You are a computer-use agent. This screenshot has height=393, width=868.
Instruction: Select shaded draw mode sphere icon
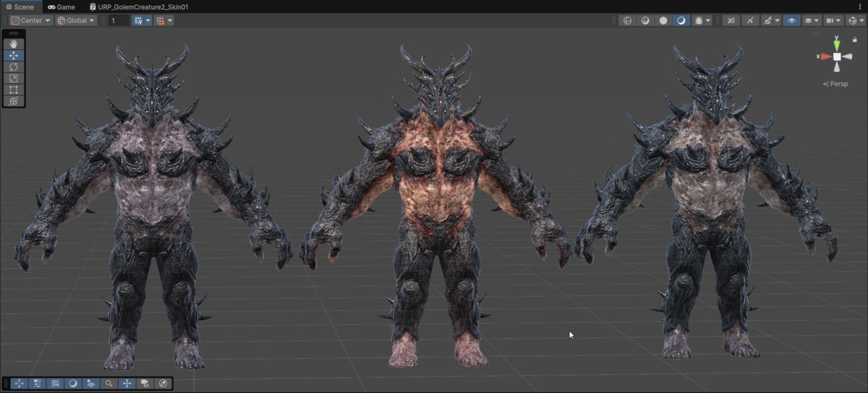(x=681, y=21)
